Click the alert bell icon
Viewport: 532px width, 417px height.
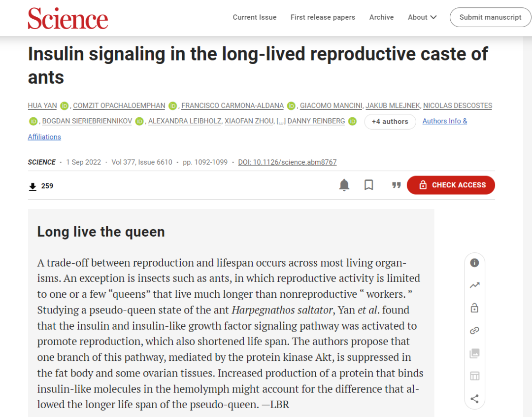tap(344, 185)
